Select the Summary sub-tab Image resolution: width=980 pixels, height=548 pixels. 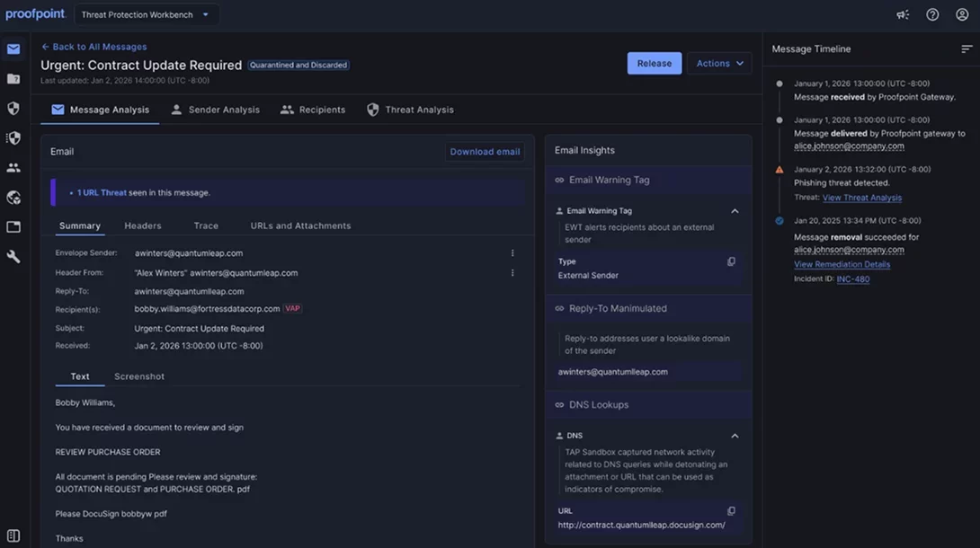80,226
